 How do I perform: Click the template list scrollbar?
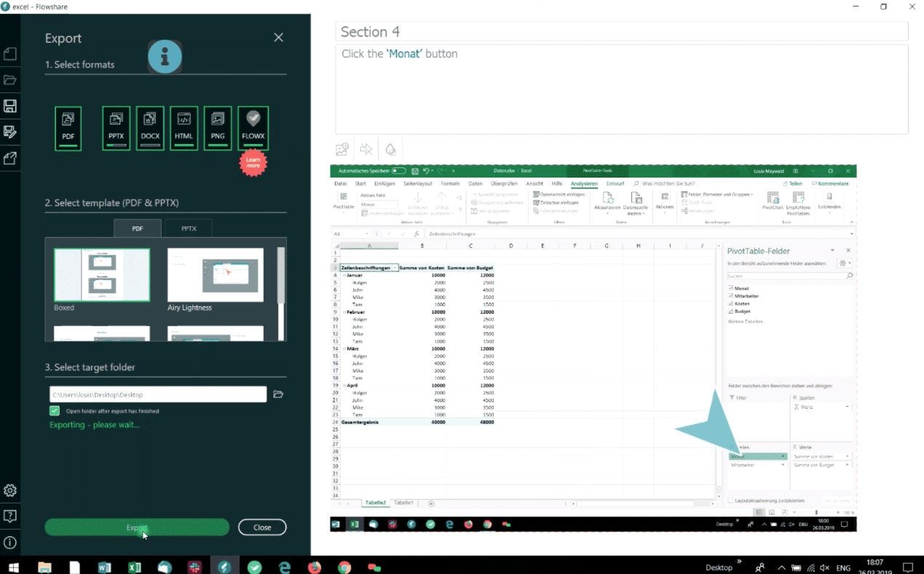[x=281, y=275]
